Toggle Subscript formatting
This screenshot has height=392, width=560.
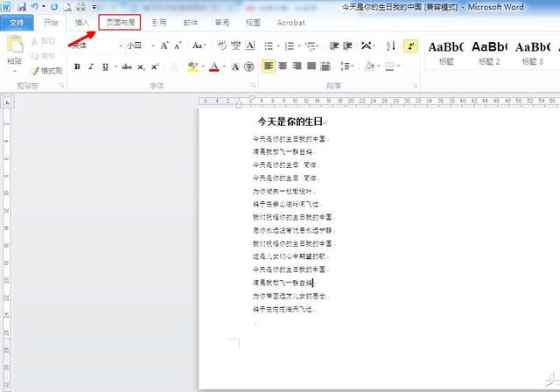click(x=141, y=66)
